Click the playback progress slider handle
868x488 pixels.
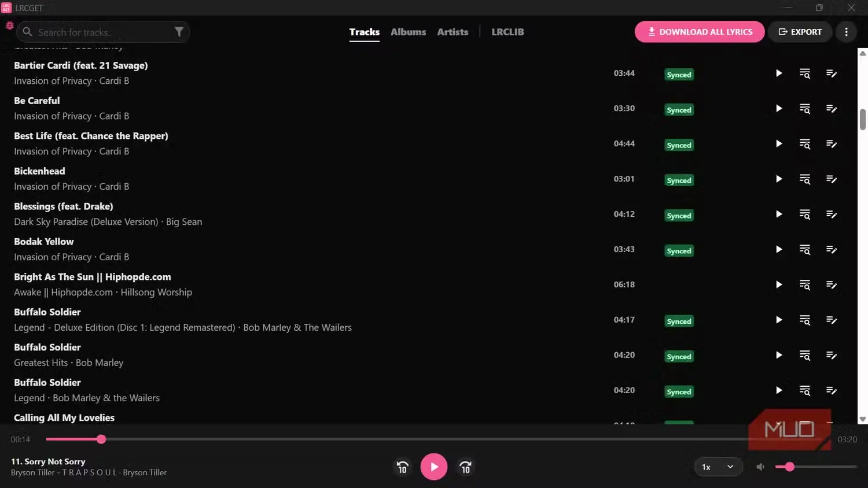(101, 439)
